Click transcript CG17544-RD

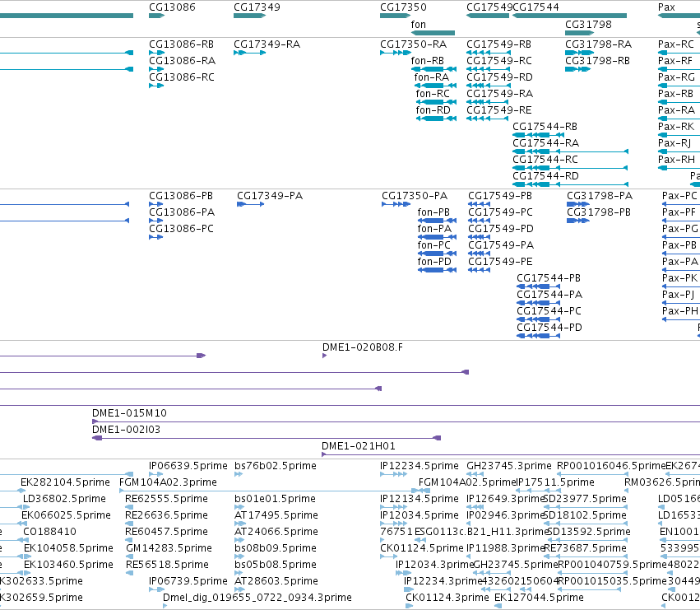pyautogui.click(x=546, y=176)
